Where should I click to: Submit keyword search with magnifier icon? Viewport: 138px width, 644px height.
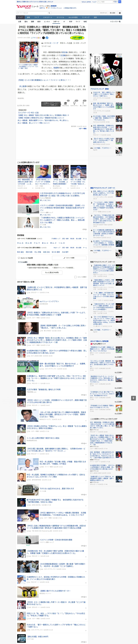[x=49, y=13]
